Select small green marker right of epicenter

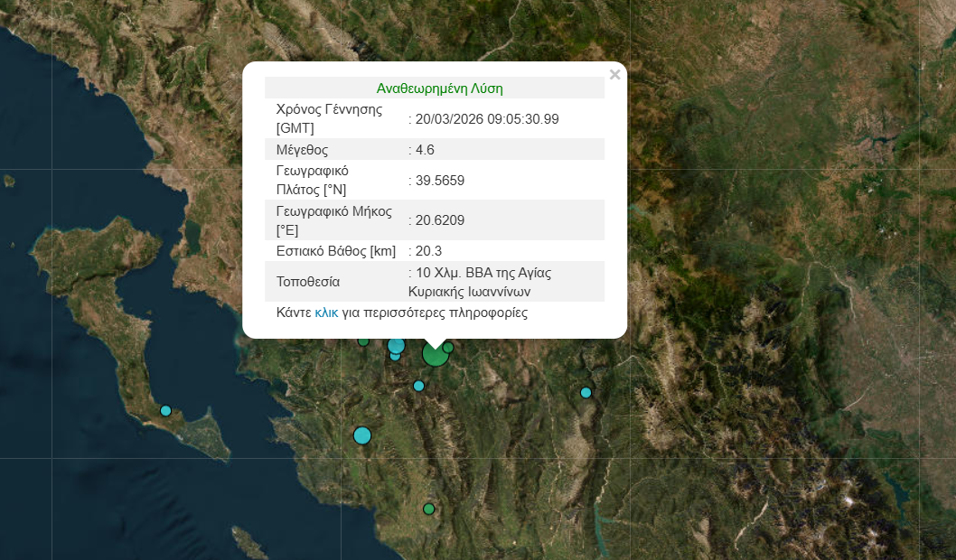pyautogui.click(x=448, y=348)
